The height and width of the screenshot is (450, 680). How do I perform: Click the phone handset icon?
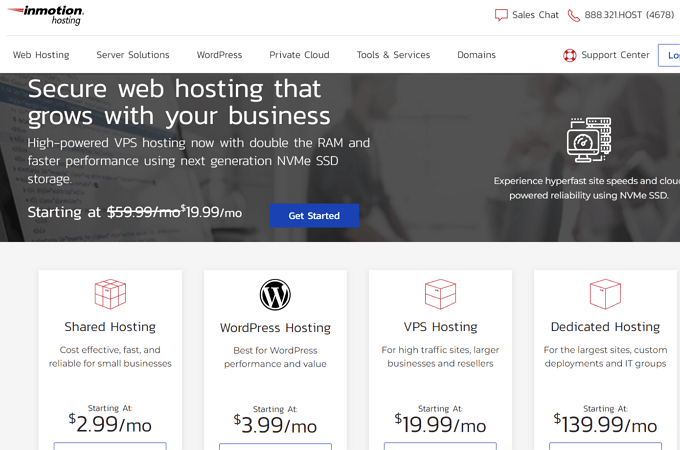573,16
